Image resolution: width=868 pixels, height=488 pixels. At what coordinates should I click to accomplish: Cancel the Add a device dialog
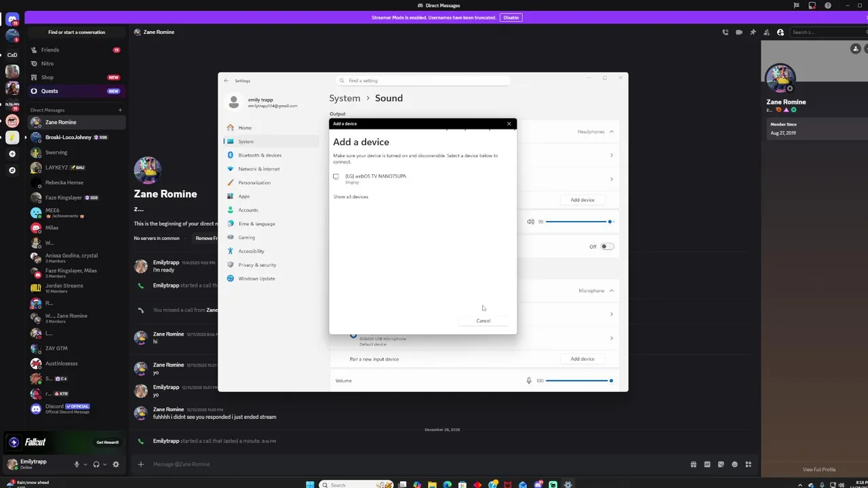484,321
